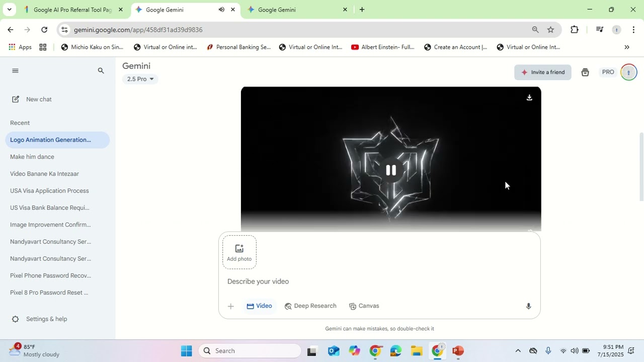Click the PRO badge
This screenshot has height=362, width=644.
[608, 72]
